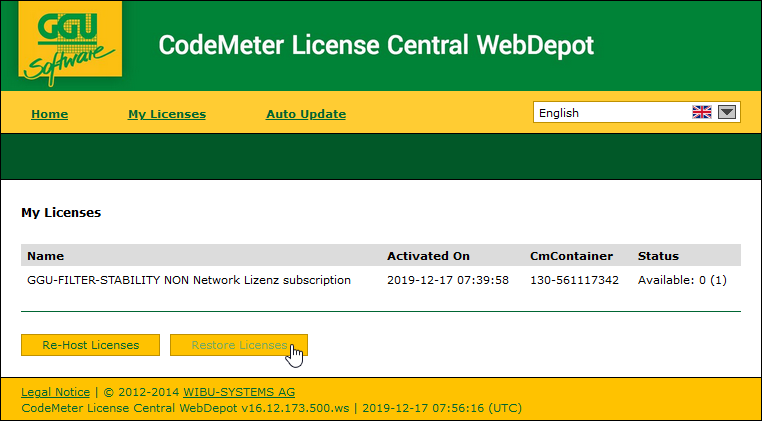Click the CmContainer column header

pos(570,256)
